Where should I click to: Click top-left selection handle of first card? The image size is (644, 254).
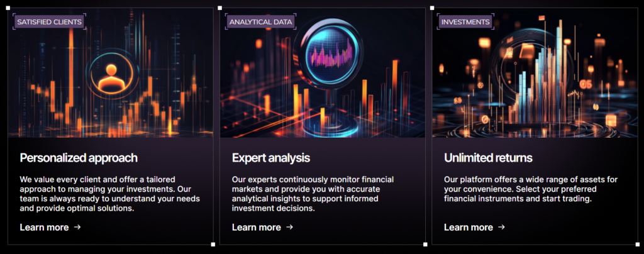coord(8,8)
